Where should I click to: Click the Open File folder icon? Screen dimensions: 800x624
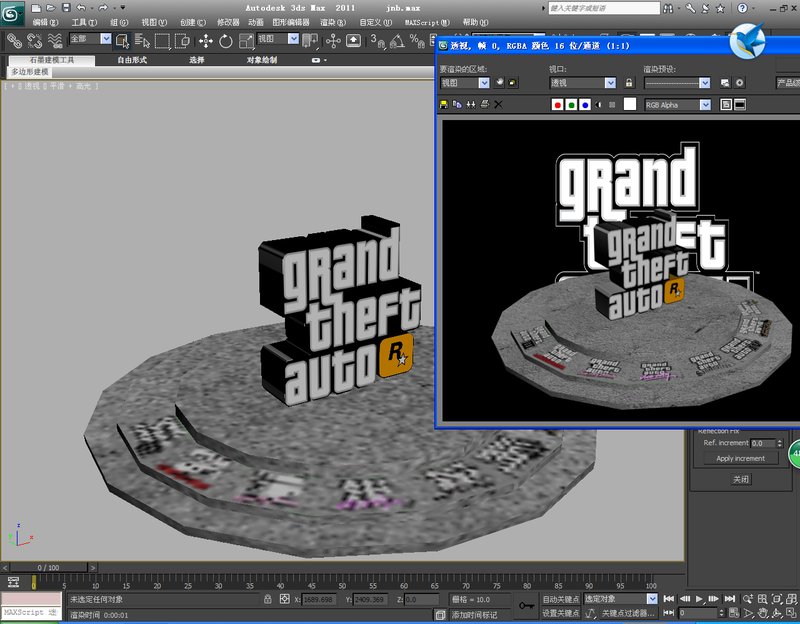tap(51, 8)
